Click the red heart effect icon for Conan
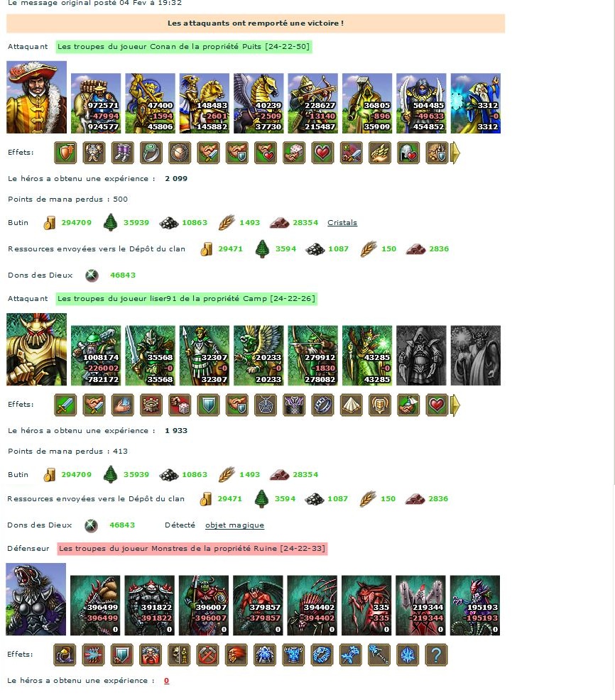The width and height of the screenshot is (615, 700). click(x=323, y=153)
